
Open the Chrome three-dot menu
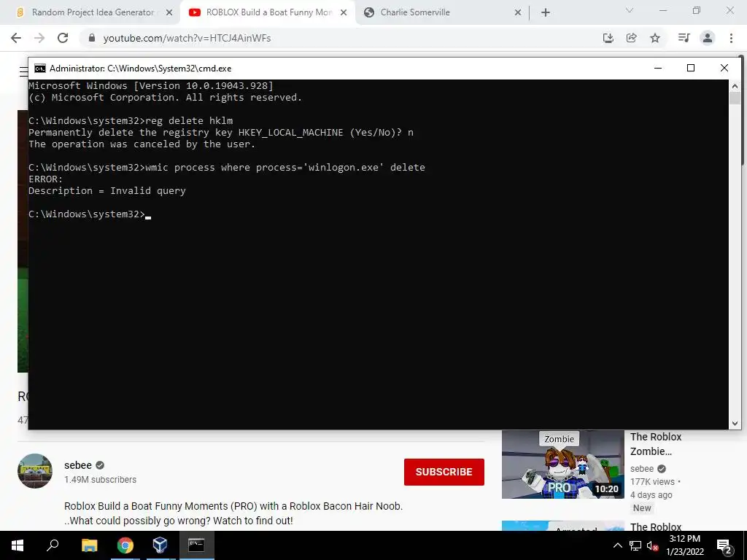point(731,38)
